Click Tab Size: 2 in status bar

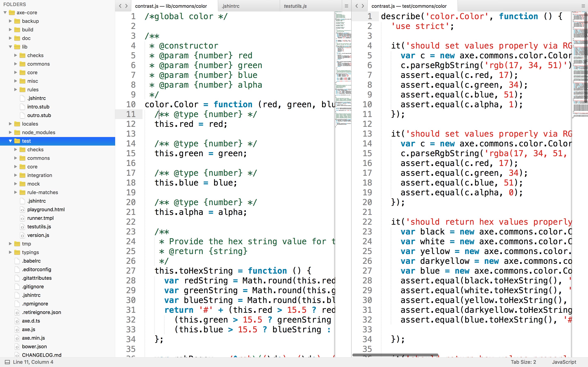click(524, 362)
